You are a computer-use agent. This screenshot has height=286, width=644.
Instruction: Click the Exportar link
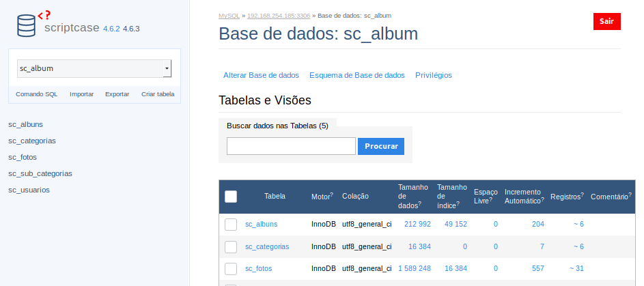tap(117, 94)
